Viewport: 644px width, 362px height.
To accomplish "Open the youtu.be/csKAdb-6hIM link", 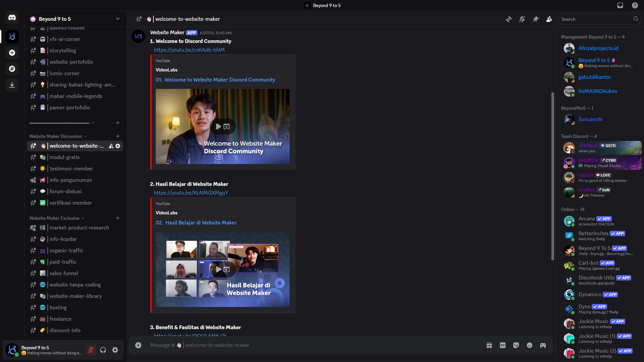I will 189,50.
